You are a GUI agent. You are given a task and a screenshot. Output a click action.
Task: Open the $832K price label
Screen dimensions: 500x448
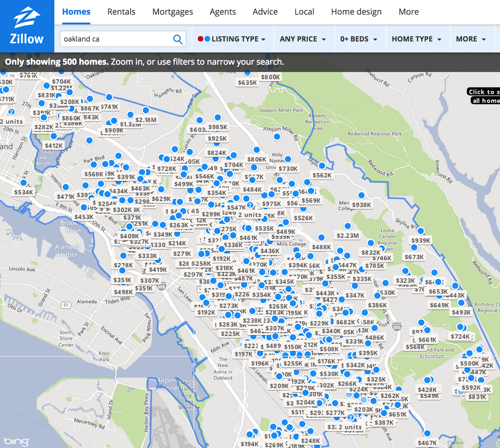tap(371, 252)
